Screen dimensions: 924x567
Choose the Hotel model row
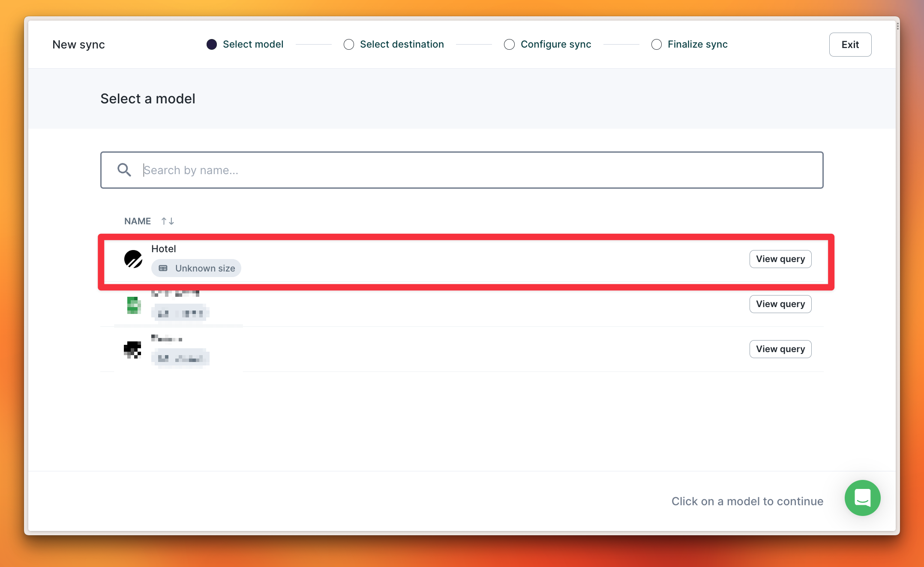429,259
